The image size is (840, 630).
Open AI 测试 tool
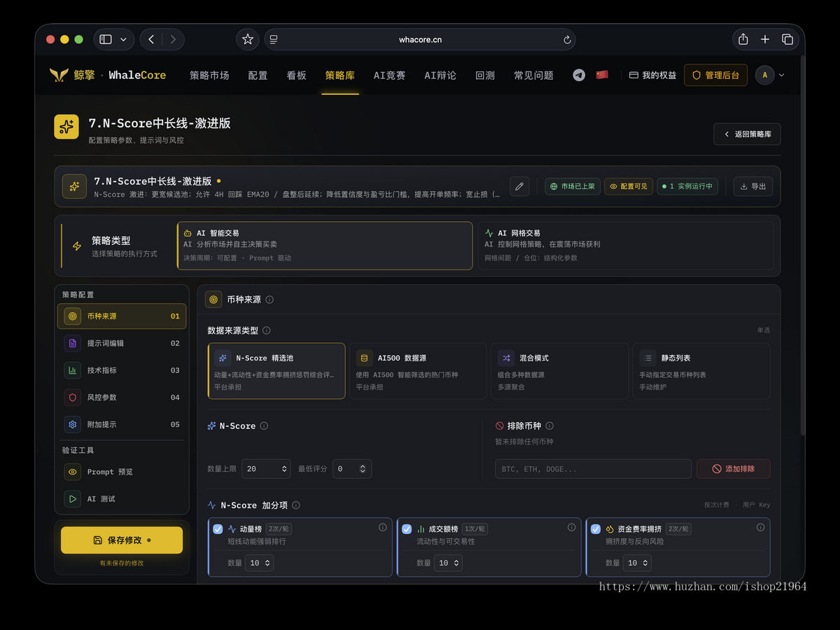(x=122, y=499)
